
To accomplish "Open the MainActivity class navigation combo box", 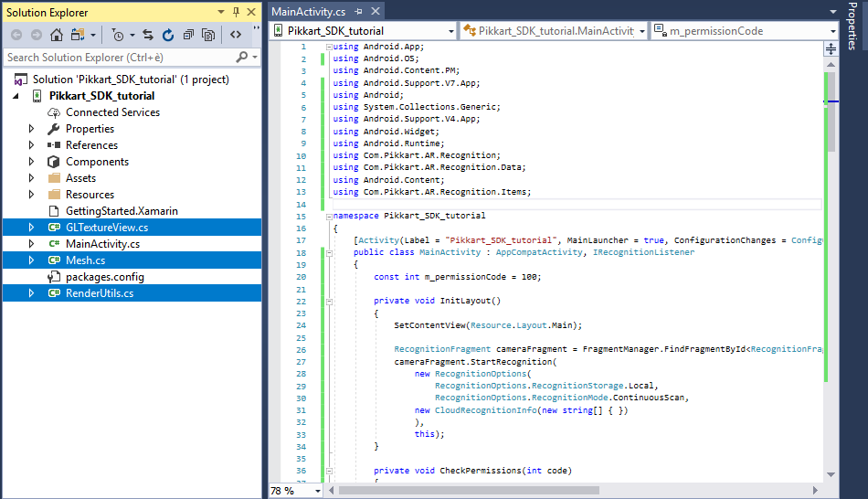I will tap(554, 31).
